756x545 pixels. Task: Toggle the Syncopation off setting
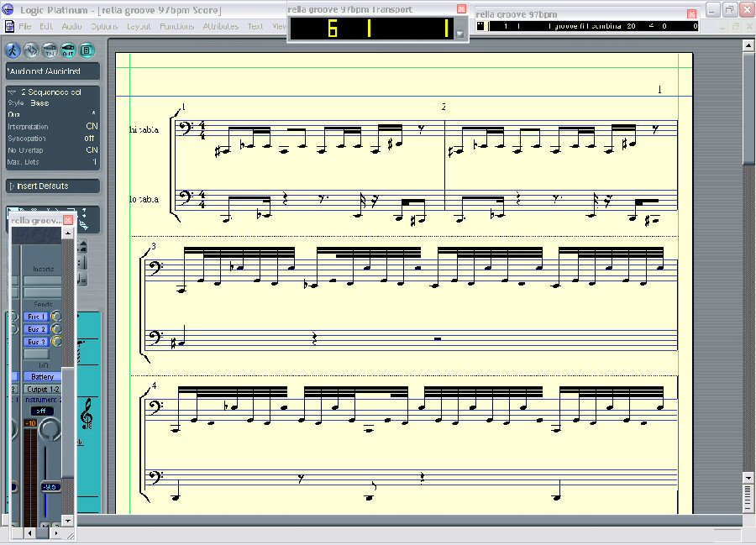(x=91, y=139)
